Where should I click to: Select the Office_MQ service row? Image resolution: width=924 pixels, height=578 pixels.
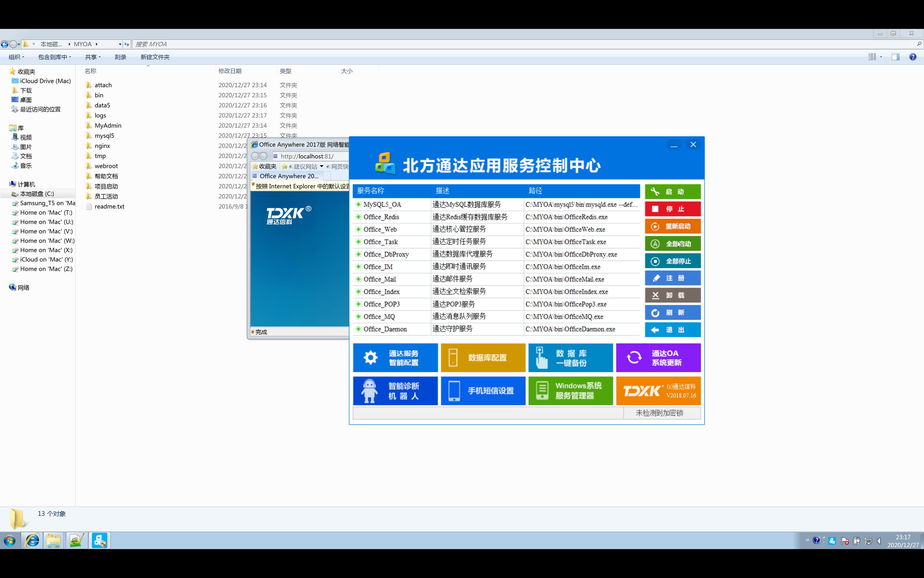[x=496, y=317]
